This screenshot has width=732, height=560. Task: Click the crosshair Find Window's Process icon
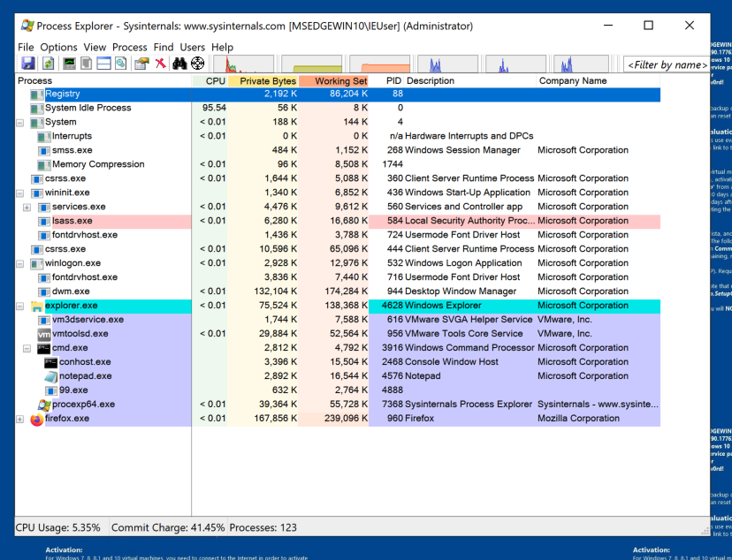(x=198, y=64)
